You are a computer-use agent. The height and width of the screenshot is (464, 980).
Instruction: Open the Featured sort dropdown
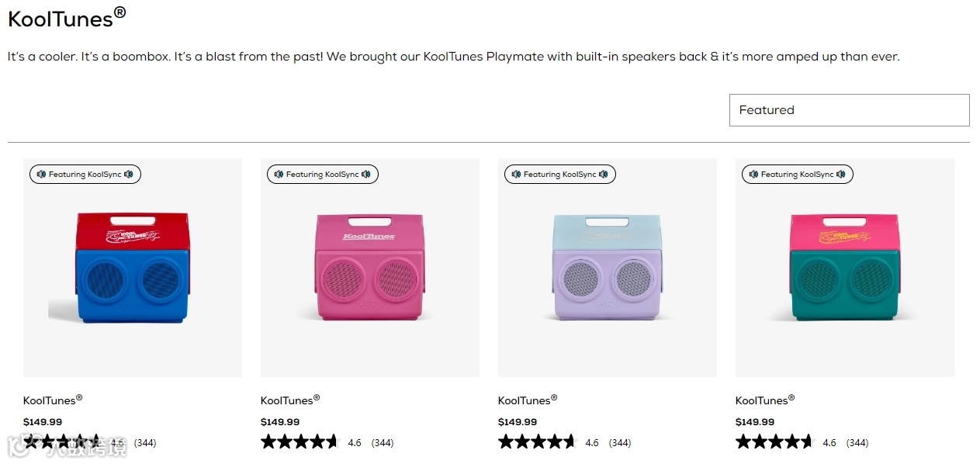[849, 110]
